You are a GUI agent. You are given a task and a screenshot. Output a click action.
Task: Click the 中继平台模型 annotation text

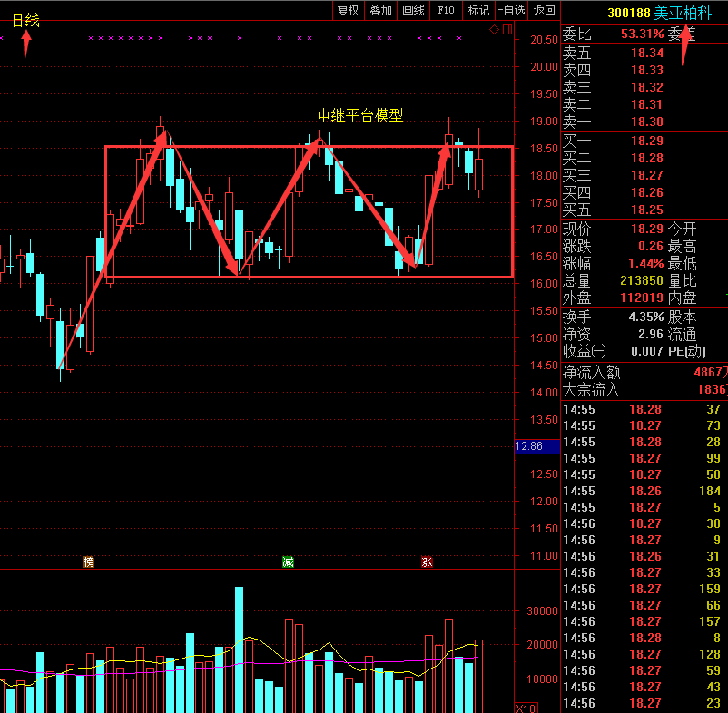pyautogui.click(x=360, y=115)
